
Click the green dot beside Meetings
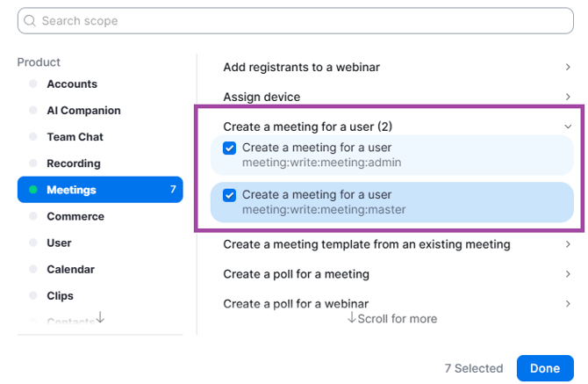(x=33, y=190)
